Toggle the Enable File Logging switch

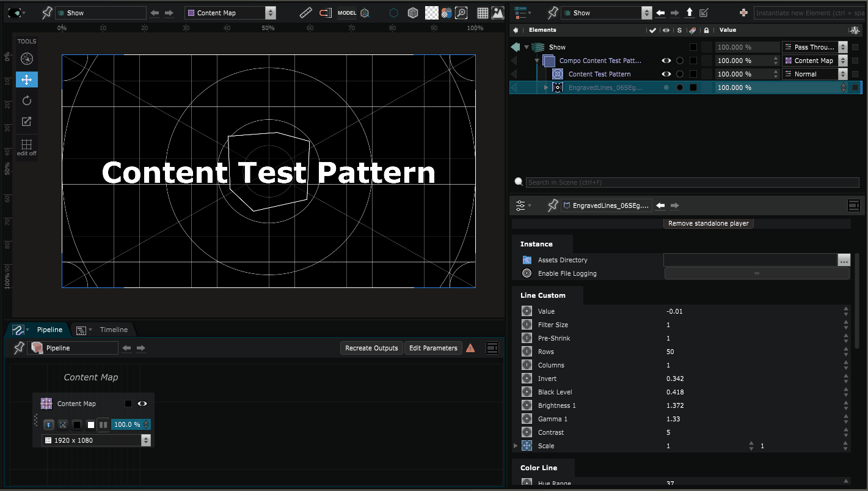pyautogui.click(x=757, y=273)
